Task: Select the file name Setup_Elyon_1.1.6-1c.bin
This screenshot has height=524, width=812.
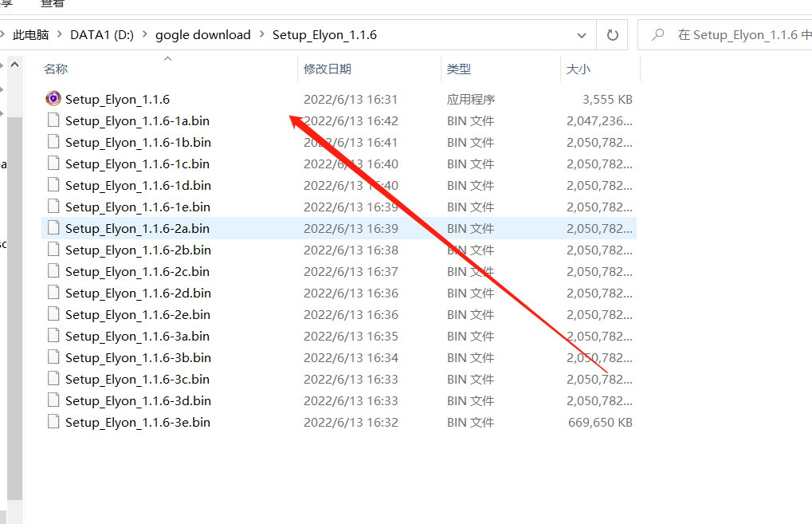Action: click(x=137, y=164)
